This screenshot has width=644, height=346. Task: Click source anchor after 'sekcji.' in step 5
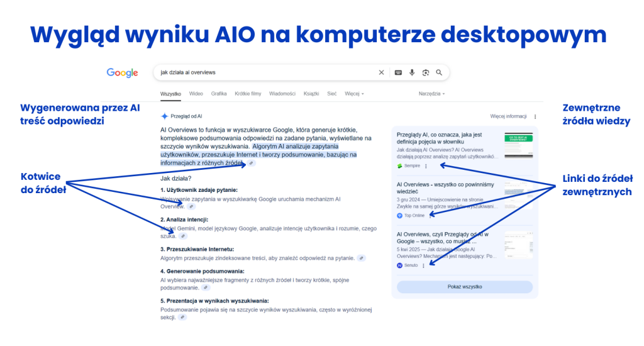(182, 318)
